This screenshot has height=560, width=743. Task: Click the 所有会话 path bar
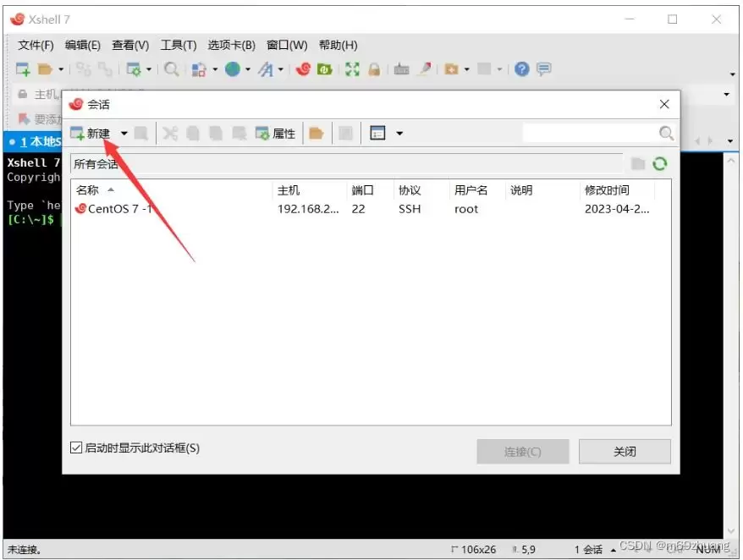[346, 164]
